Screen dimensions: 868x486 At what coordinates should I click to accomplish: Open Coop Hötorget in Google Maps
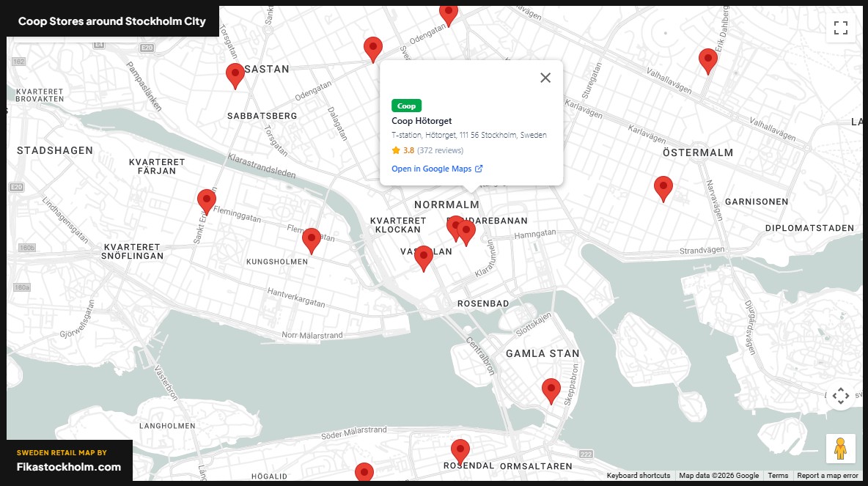437,169
